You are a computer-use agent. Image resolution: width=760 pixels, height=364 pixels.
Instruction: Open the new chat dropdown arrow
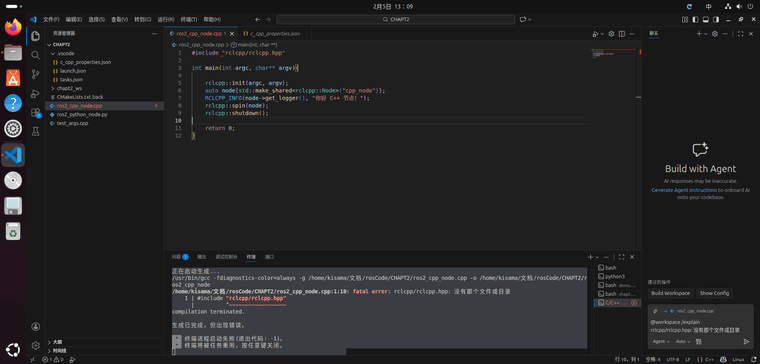click(705, 34)
